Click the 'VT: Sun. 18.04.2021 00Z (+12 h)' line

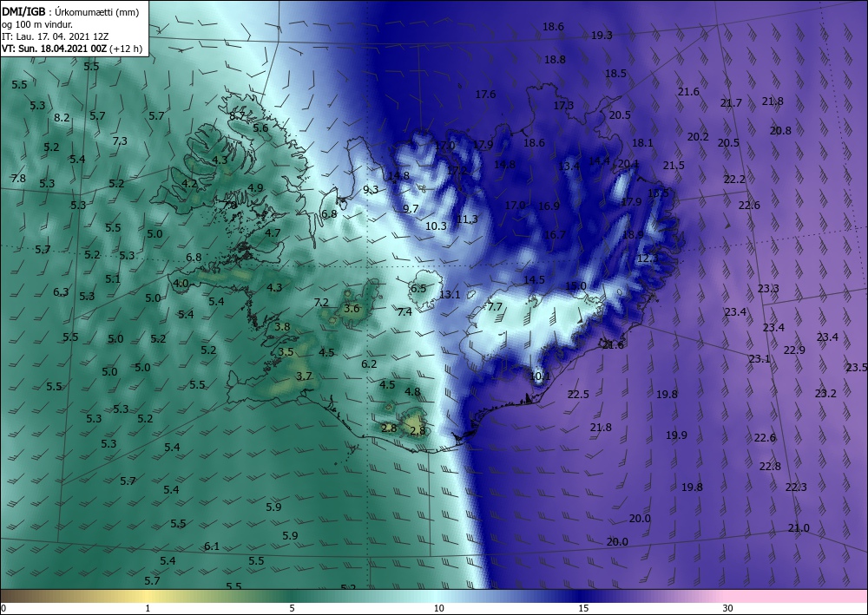[72, 49]
